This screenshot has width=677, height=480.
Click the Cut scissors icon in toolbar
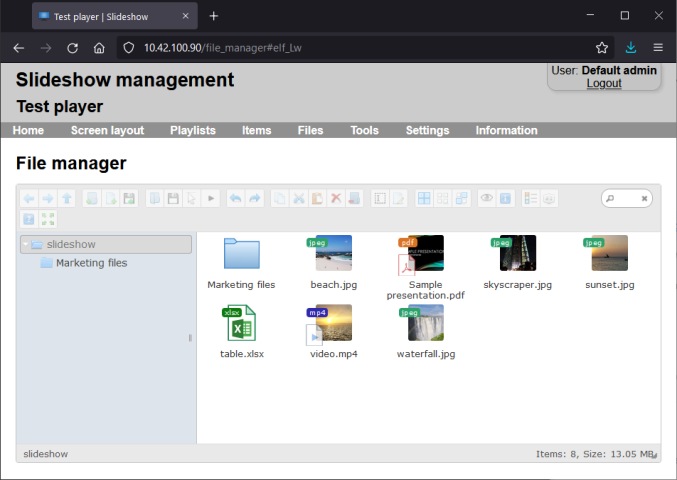(x=298, y=199)
